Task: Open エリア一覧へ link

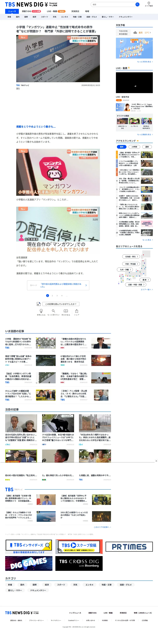Action: [147, 289]
